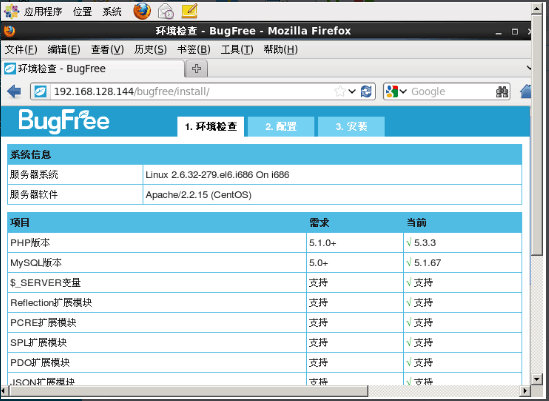Click the GNOME foot applications icon
The width and height of the screenshot is (549, 401).
click(11, 12)
